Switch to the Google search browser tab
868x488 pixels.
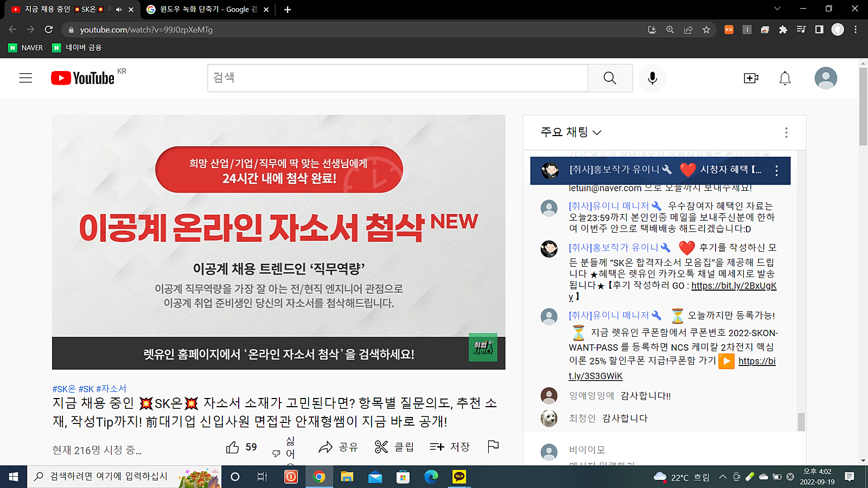(203, 9)
